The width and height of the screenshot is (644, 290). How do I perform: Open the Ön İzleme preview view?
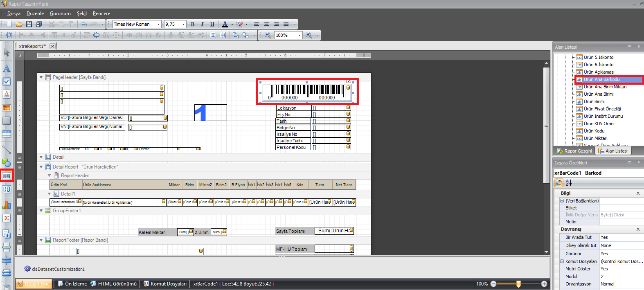72,284
